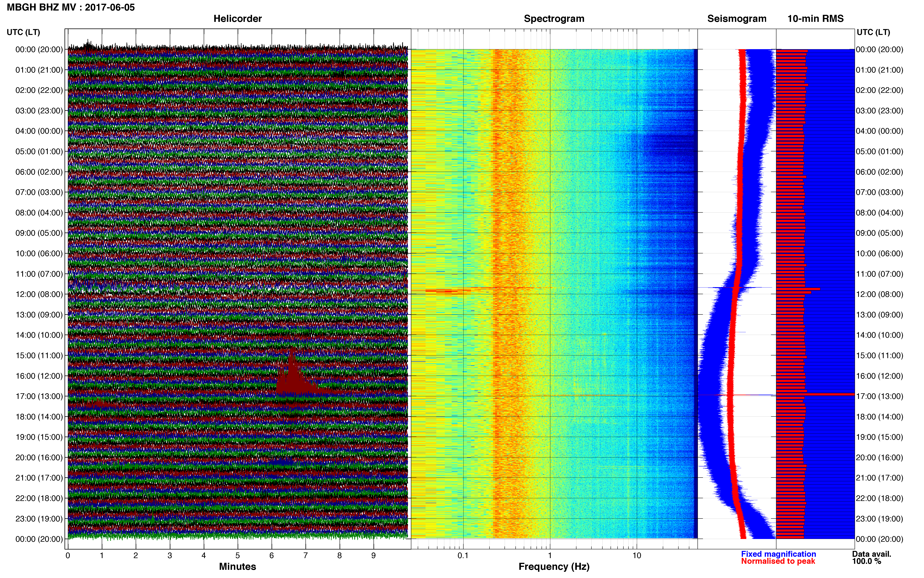Click "08:00 (04:00)" on the Helicorder time axis
The height and width of the screenshot is (578, 924).
click(39, 213)
